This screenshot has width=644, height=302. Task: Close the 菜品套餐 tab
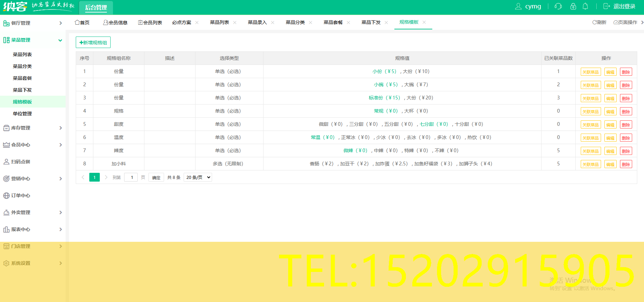[x=348, y=22]
